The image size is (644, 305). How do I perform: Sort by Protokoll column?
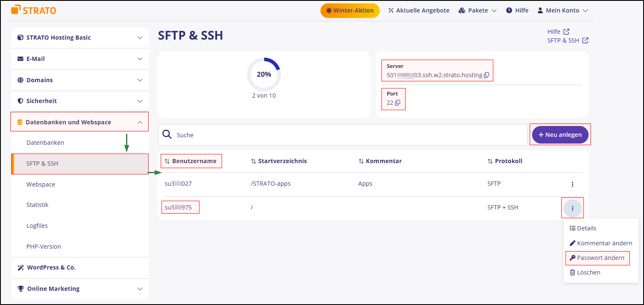[x=505, y=161]
